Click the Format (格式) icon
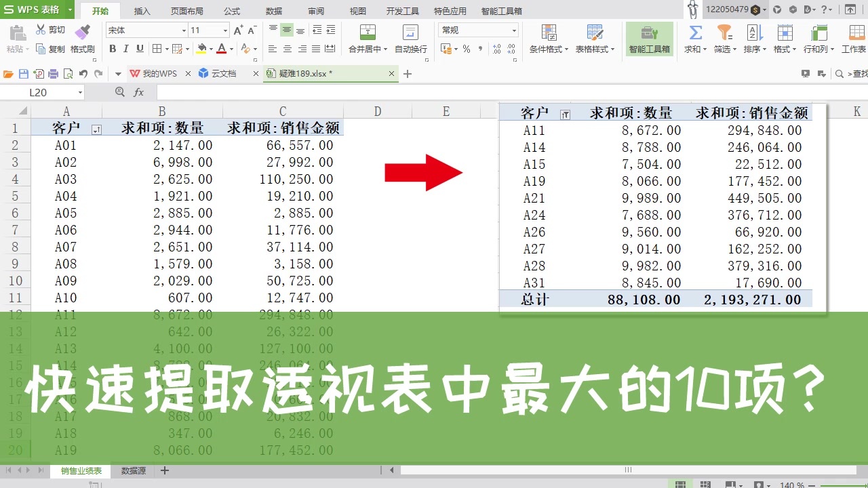Screen dimensions: 868x488 coord(785,33)
